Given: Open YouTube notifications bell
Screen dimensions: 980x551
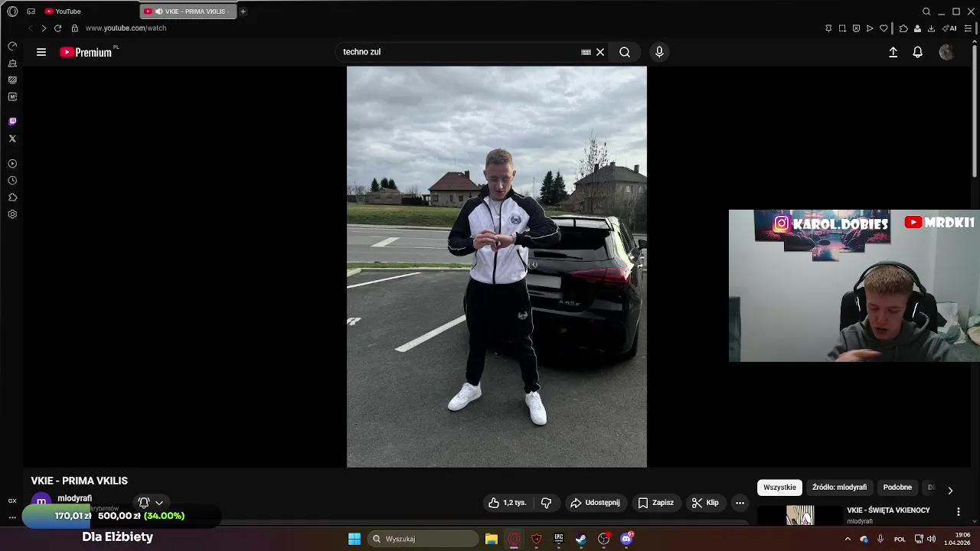Looking at the screenshot, I should pos(917,52).
